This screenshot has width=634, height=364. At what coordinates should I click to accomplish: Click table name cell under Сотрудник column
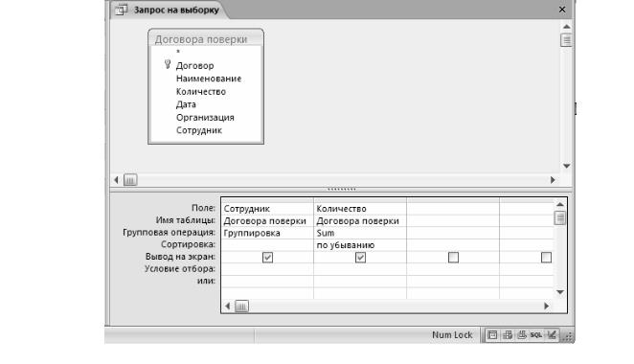point(267,221)
